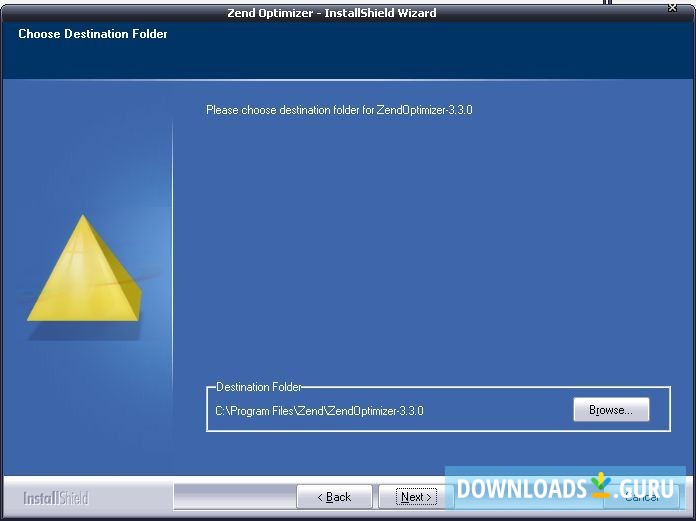The width and height of the screenshot is (696, 521).
Task: Proceed with the Next > button
Action: click(416, 497)
